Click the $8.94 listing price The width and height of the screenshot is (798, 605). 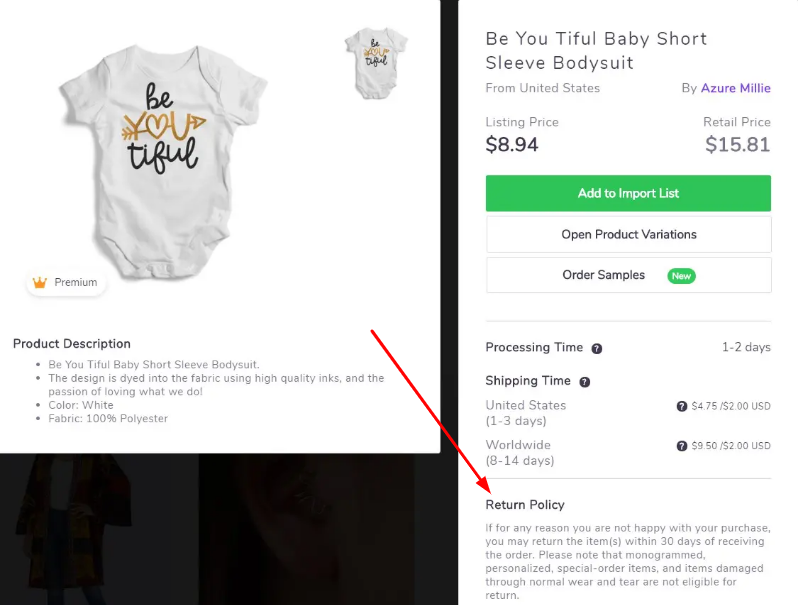tap(512, 145)
